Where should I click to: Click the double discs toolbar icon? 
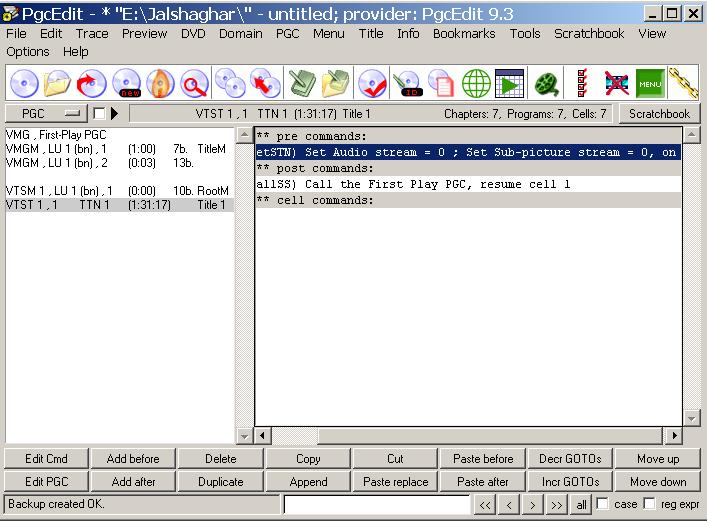point(230,83)
